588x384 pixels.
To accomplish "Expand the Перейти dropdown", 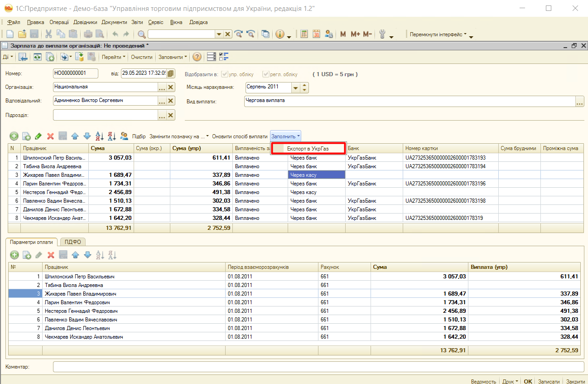I will [113, 57].
